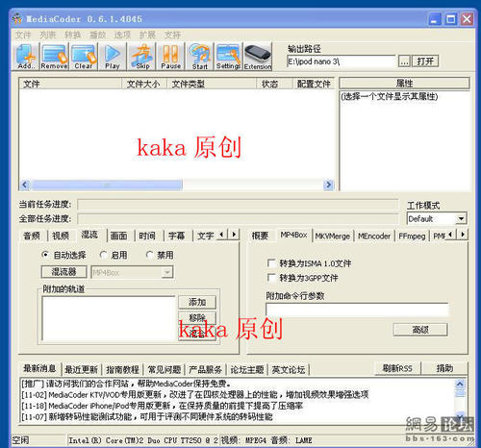Click the browse "..." output path button
The width and height of the screenshot is (481, 448).
click(x=404, y=61)
